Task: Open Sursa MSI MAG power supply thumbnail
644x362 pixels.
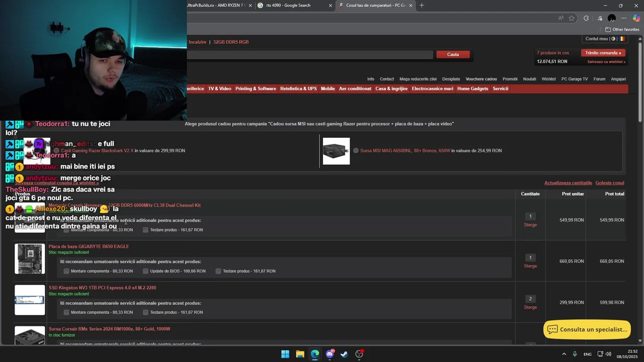Action: (336, 151)
